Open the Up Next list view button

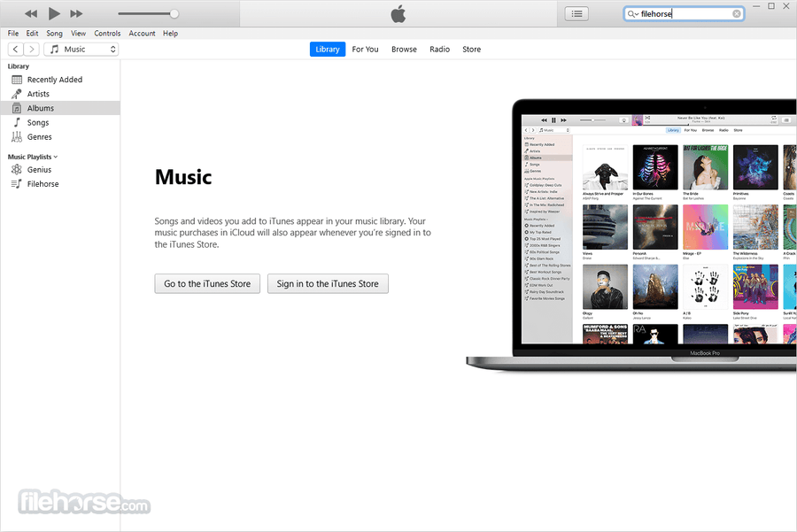[x=576, y=13]
